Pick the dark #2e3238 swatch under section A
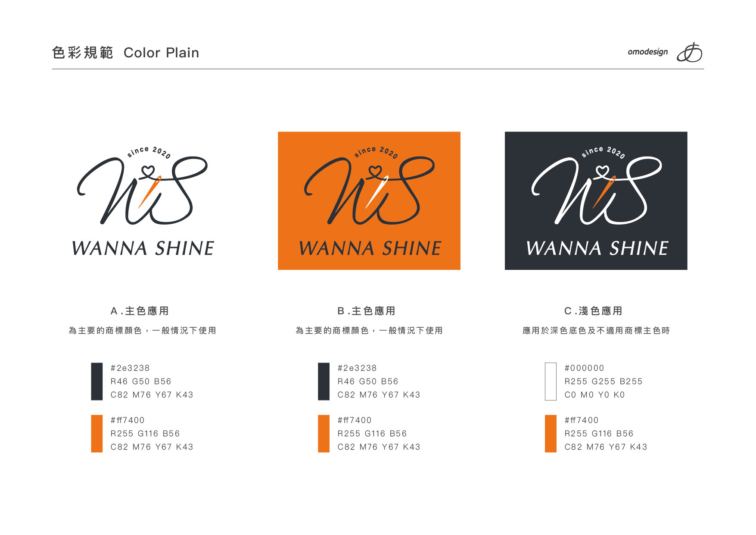The height and width of the screenshot is (535, 756). (x=97, y=382)
